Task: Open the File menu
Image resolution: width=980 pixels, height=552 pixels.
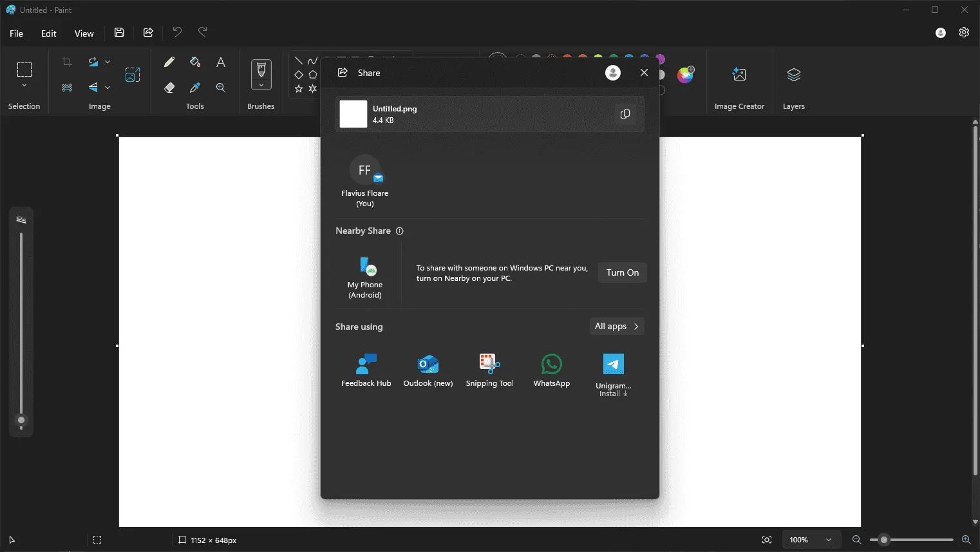Action: pos(17,33)
